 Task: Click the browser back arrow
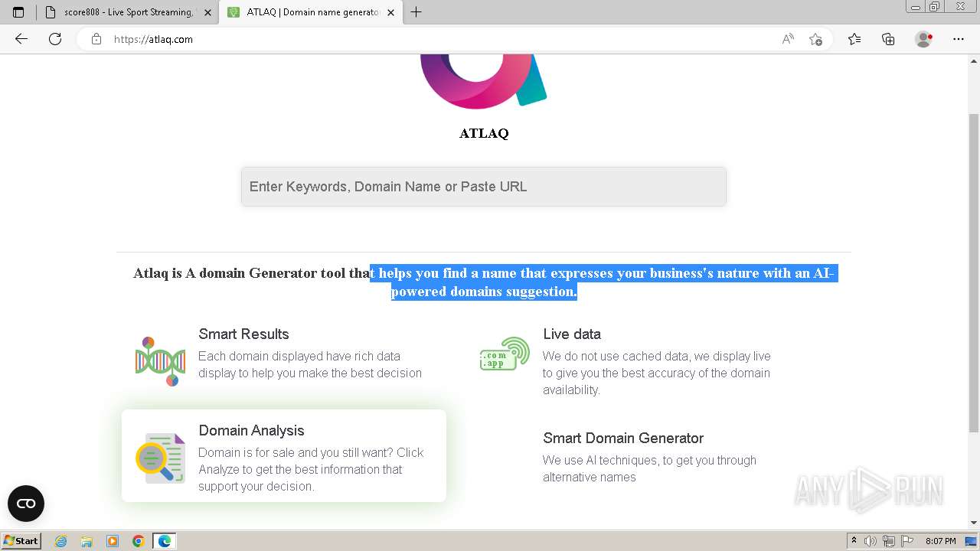coord(21,39)
